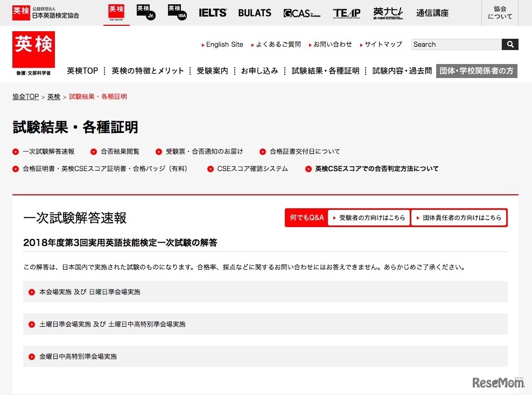Screen dimensions: 532x395
Task: Open the BULATS page logo
Action: pos(254,12)
